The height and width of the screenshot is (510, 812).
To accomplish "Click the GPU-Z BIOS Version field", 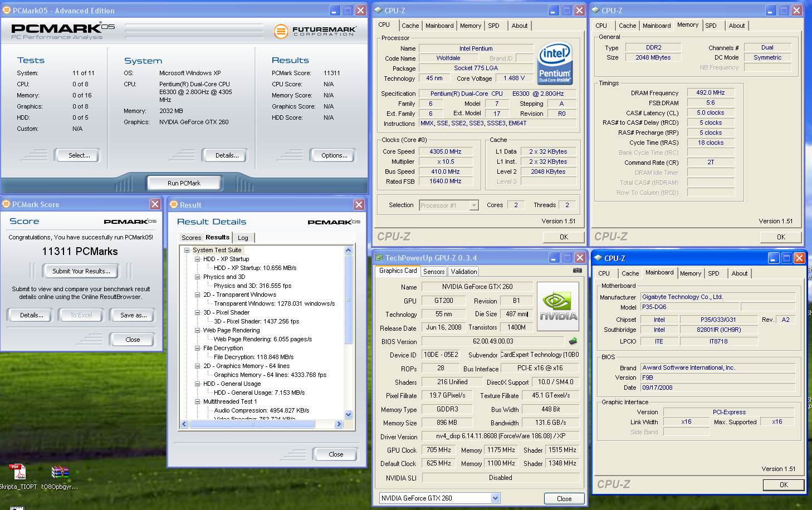I will point(493,341).
